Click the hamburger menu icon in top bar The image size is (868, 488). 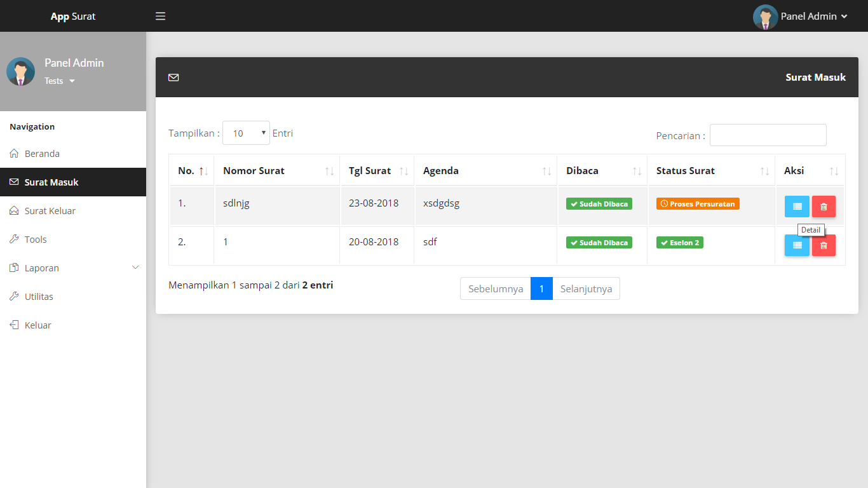[x=161, y=16]
